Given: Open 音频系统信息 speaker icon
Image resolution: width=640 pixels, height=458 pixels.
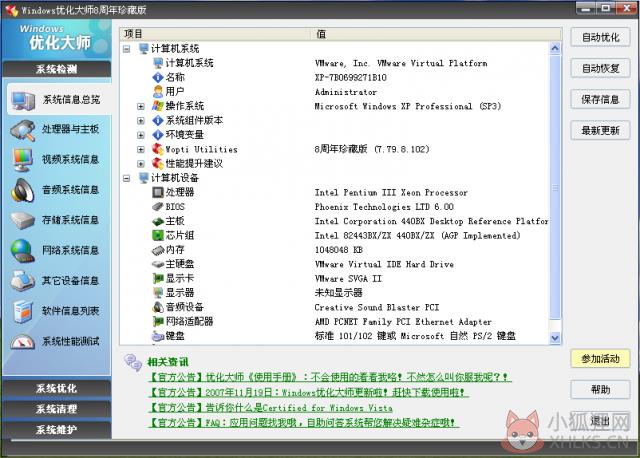Looking at the screenshot, I should pyautogui.click(x=23, y=190).
